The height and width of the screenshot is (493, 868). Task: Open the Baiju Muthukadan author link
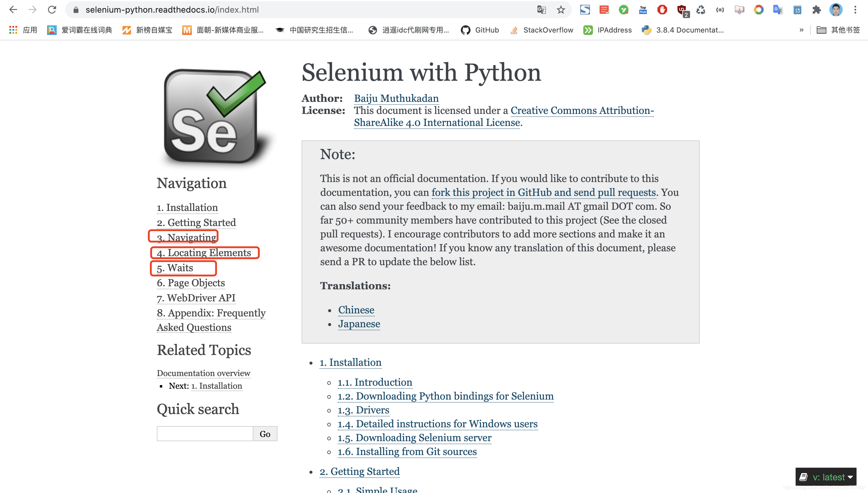click(396, 98)
